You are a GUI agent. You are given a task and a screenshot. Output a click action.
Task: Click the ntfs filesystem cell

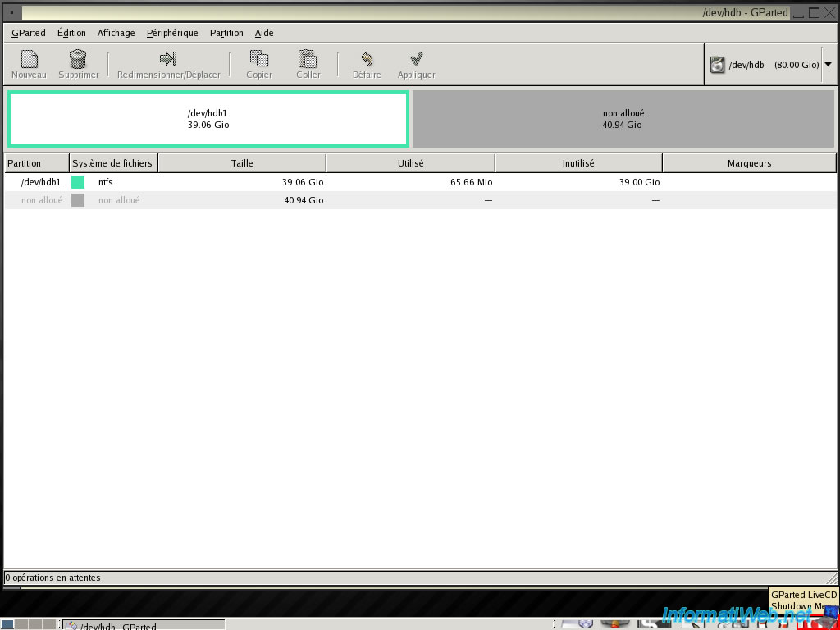(106, 182)
